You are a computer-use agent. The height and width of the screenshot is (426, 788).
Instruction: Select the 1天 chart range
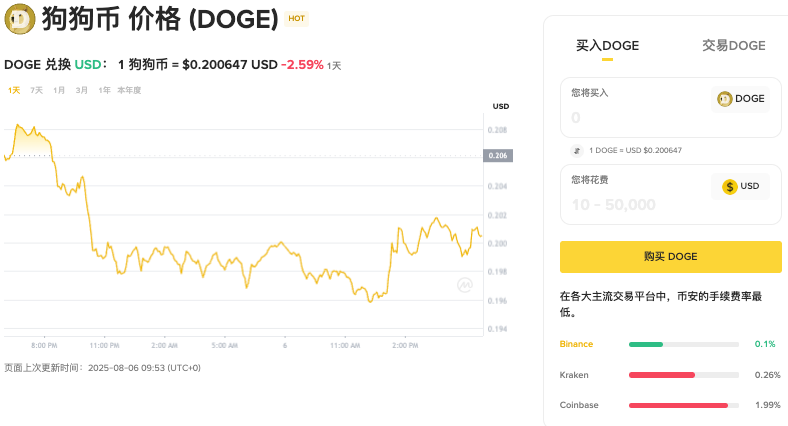click(x=14, y=90)
